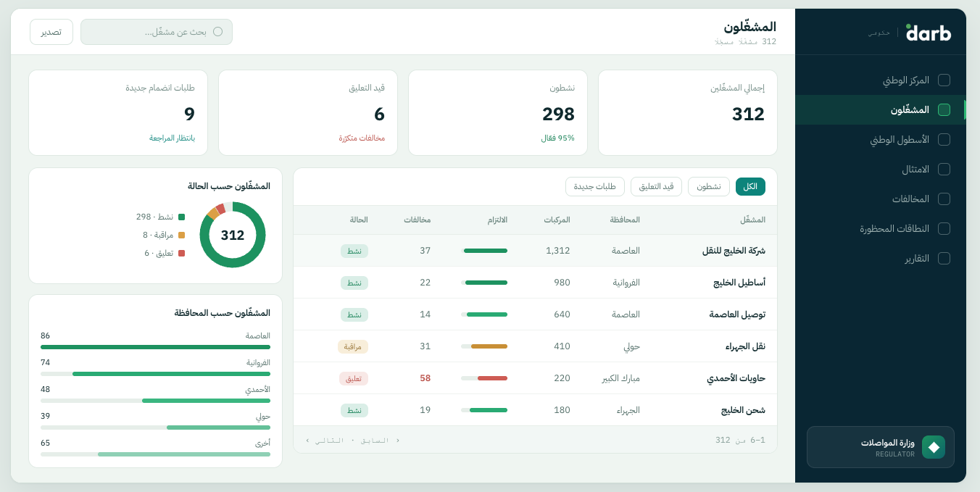This screenshot has width=980, height=492.
Task: Click red تعليق legend swatch
Action: [181, 253]
